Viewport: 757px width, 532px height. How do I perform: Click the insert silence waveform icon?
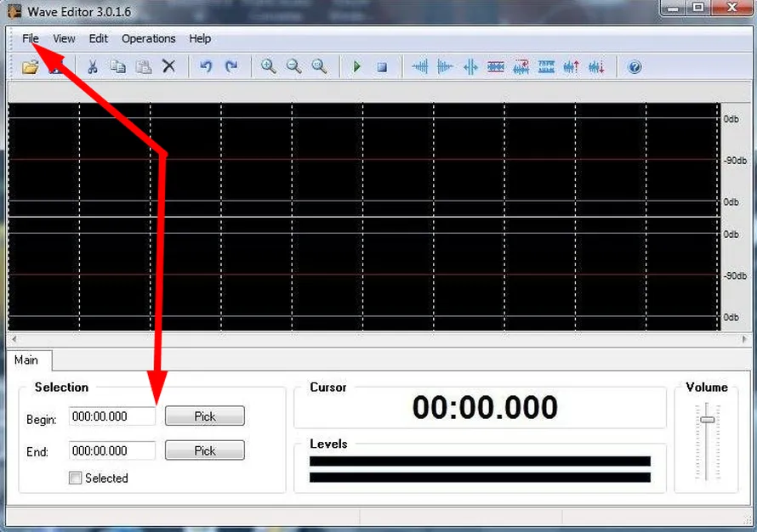[470, 66]
